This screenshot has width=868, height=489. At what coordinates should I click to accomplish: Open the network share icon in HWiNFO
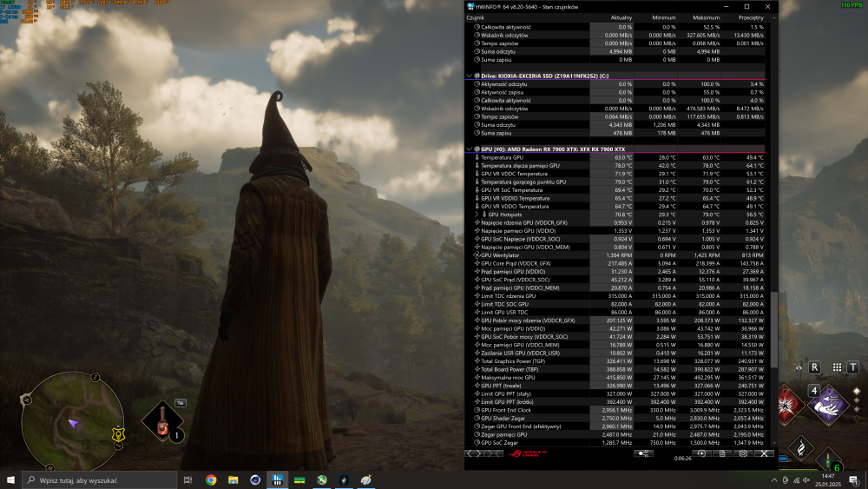(x=643, y=453)
